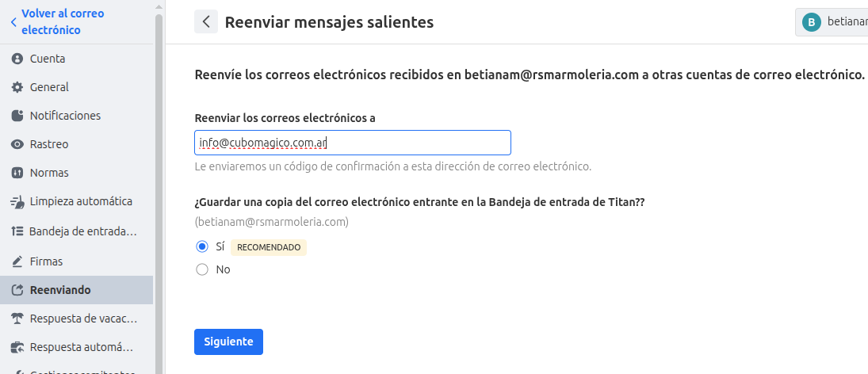This screenshot has width=868, height=374.
Task: Open the Respuesta automática settings item
Action: coord(81,347)
